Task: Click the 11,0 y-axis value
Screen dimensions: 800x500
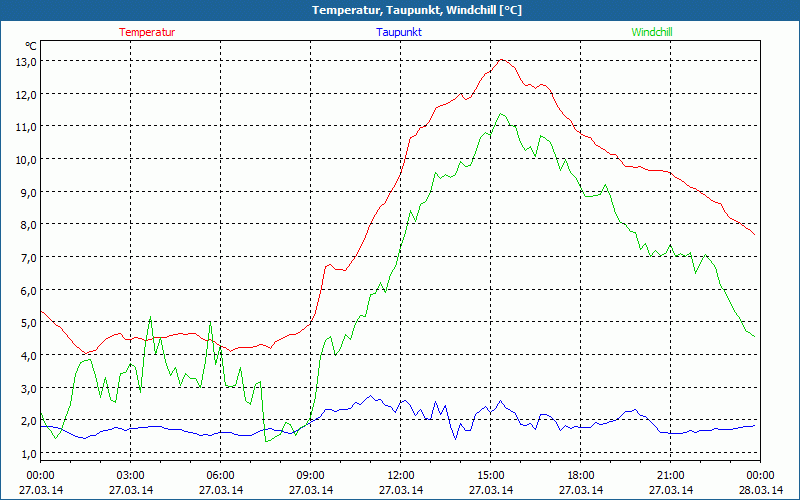Action: point(26,127)
